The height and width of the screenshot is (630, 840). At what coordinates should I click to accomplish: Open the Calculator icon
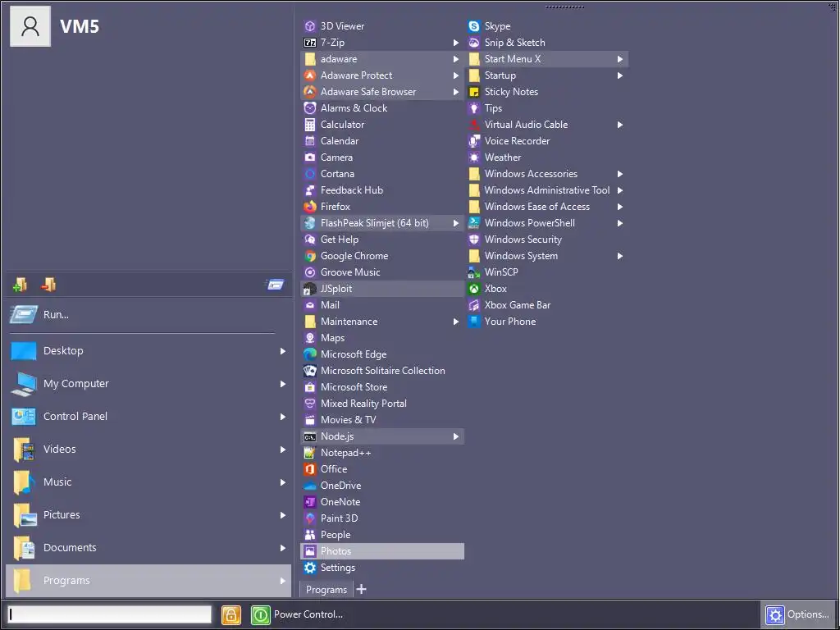[309, 125]
